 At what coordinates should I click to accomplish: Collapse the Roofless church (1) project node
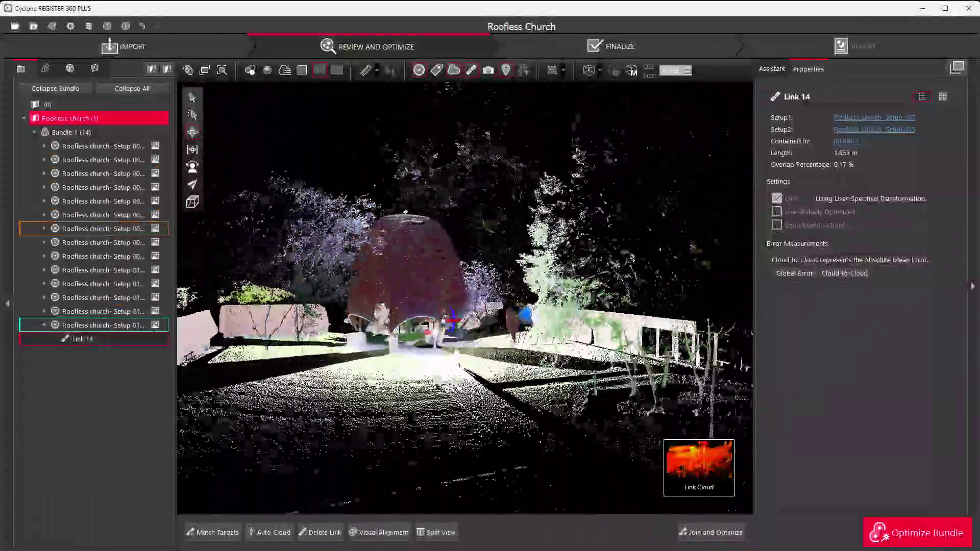tap(23, 118)
